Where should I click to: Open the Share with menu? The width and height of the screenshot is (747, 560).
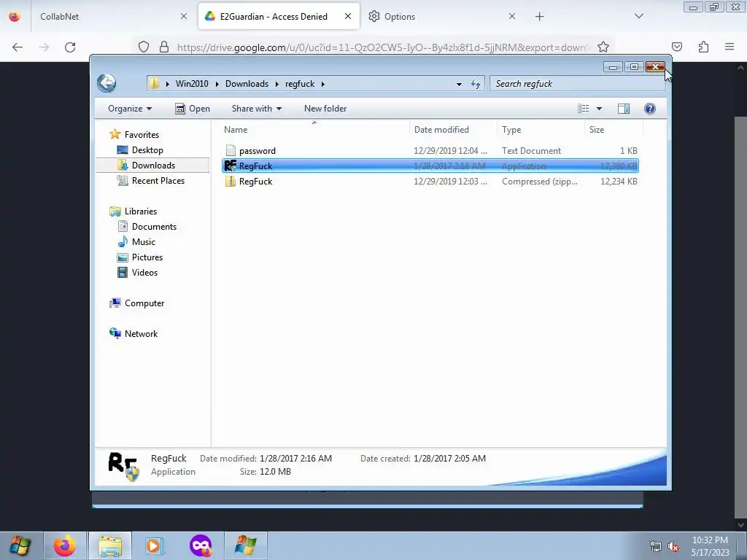click(x=257, y=109)
